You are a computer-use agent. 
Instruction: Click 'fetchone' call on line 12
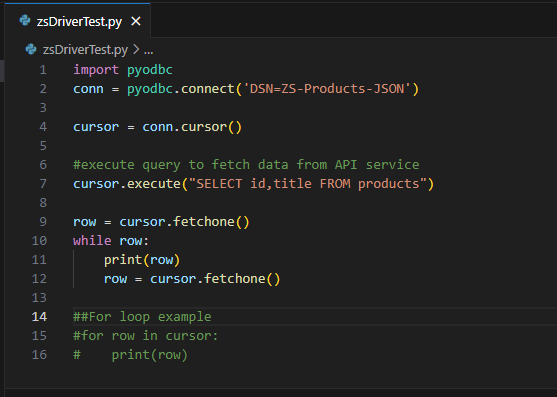(235, 279)
